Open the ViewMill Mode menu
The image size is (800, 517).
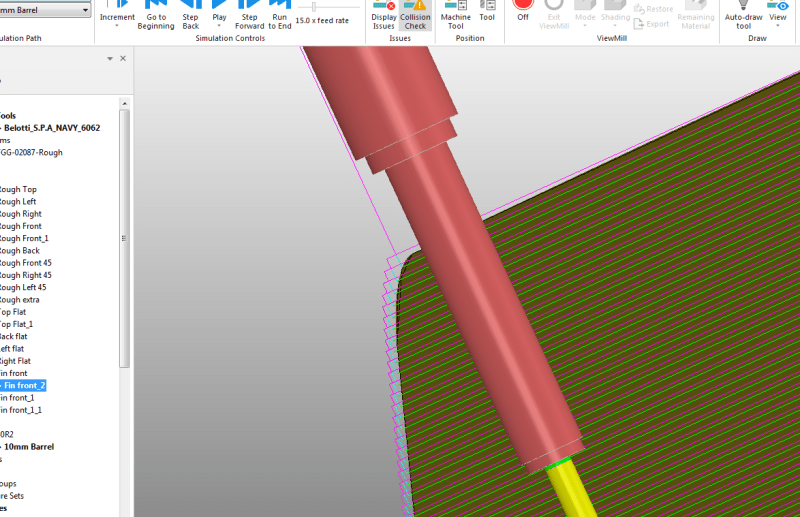585,14
